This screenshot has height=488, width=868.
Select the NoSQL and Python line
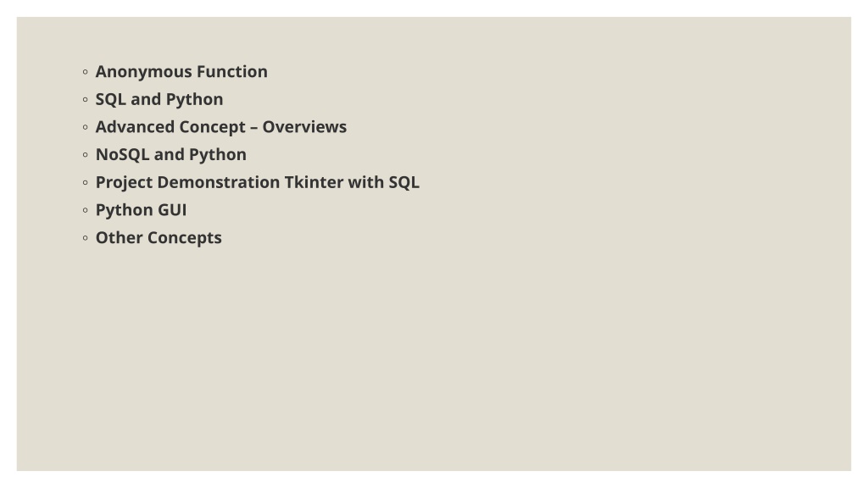click(171, 155)
